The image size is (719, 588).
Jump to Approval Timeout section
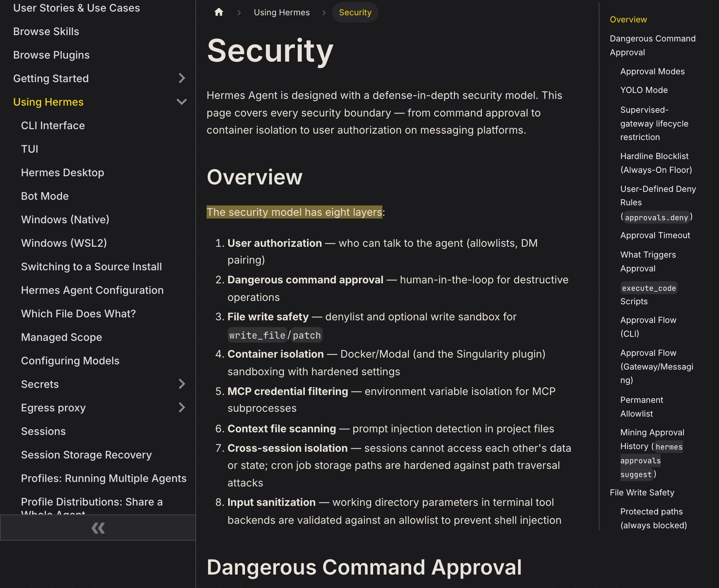point(655,235)
